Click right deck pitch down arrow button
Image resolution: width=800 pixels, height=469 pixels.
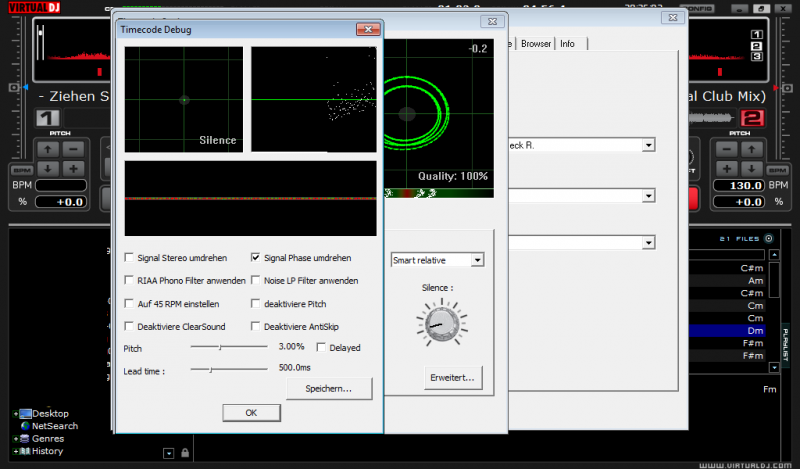(752, 169)
